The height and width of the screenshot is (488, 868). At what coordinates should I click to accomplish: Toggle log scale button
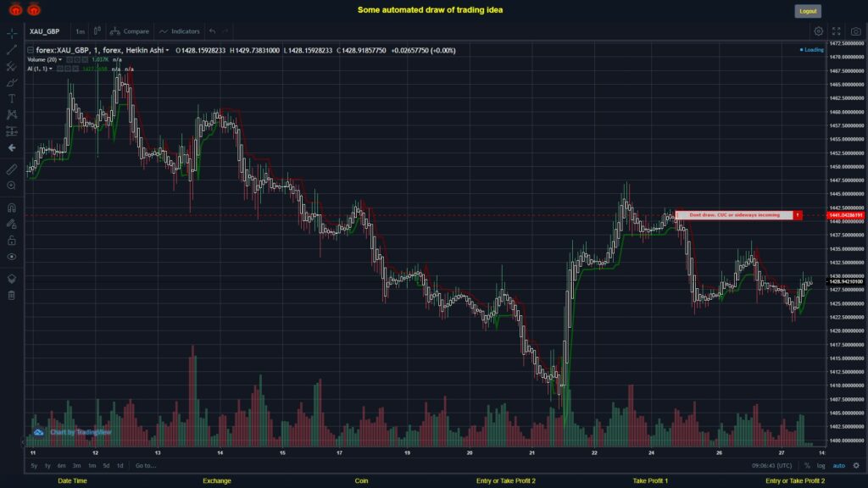coord(821,466)
